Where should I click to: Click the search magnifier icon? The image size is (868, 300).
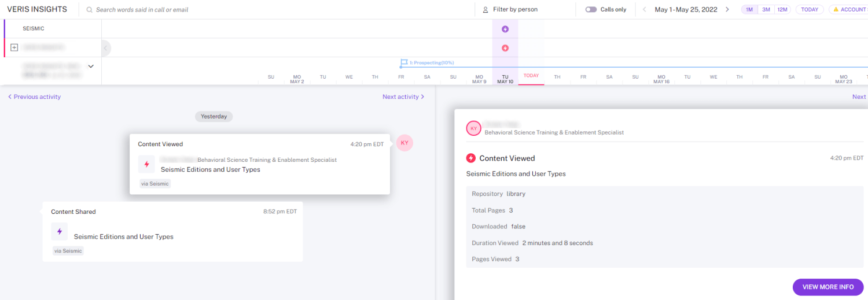(x=89, y=10)
